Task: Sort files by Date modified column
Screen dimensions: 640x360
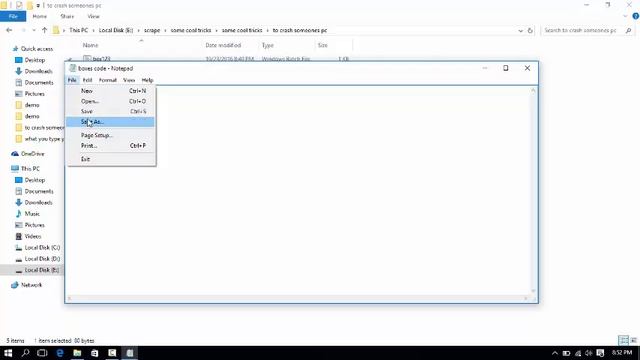Action: point(223,45)
